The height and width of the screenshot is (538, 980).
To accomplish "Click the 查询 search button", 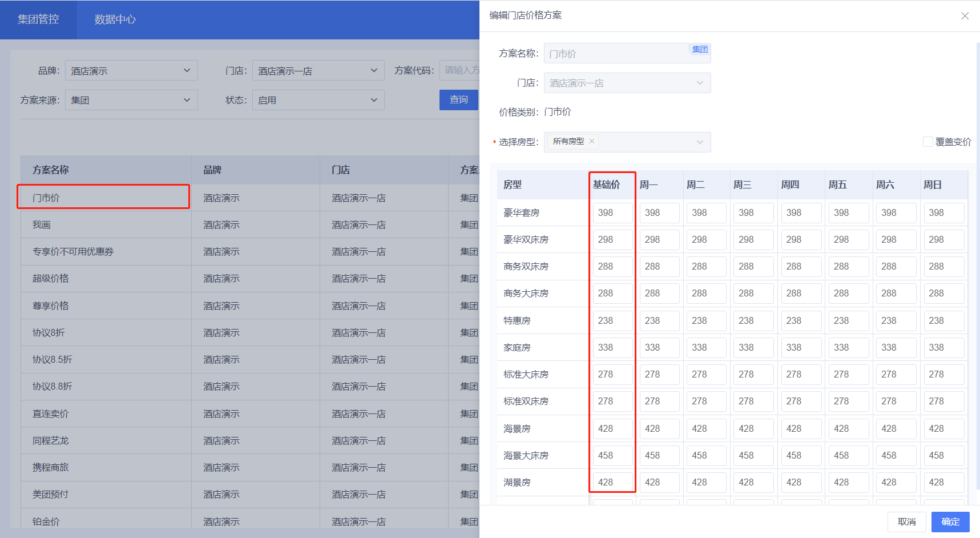I will point(459,100).
